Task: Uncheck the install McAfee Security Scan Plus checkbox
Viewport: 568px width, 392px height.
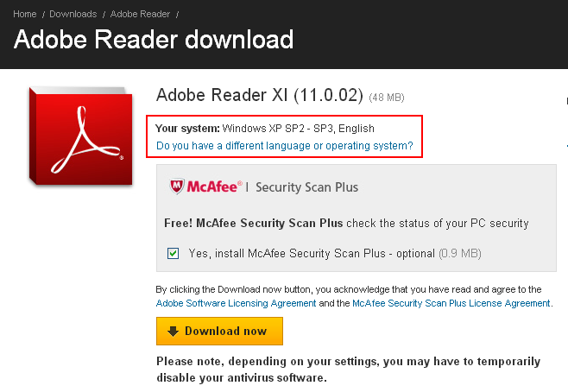Action: (173, 253)
